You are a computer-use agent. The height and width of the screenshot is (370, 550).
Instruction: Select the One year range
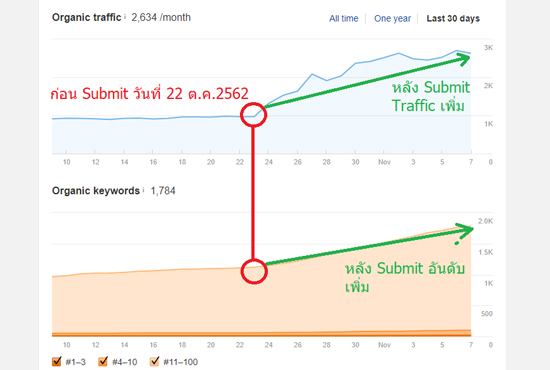click(392, 18)
